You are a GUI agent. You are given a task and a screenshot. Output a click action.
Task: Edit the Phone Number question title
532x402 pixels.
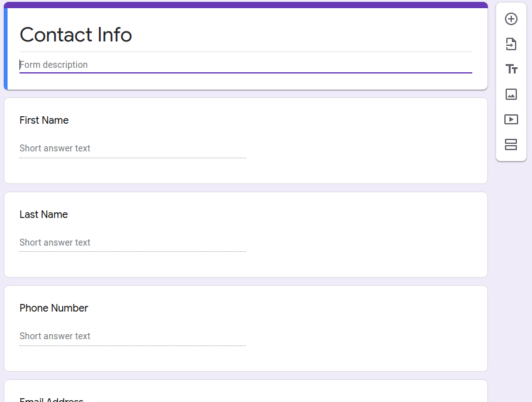(53, 308)
